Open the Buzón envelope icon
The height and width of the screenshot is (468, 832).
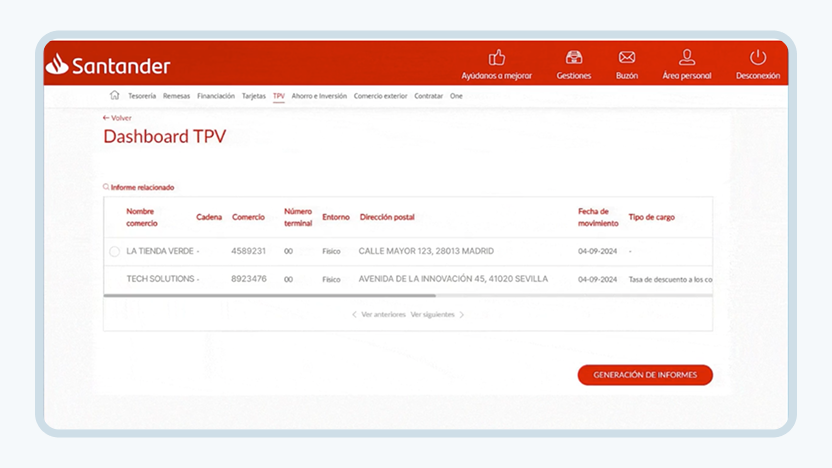627,57
